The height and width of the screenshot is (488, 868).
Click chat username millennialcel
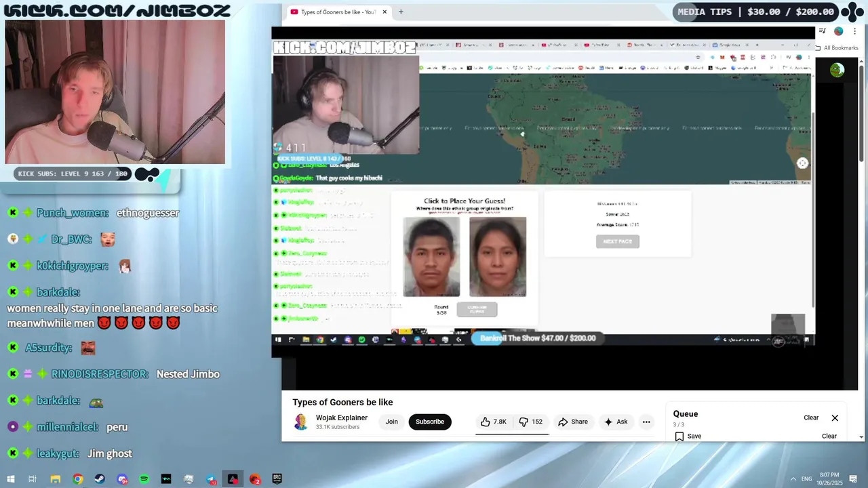[x=68, y=427]
